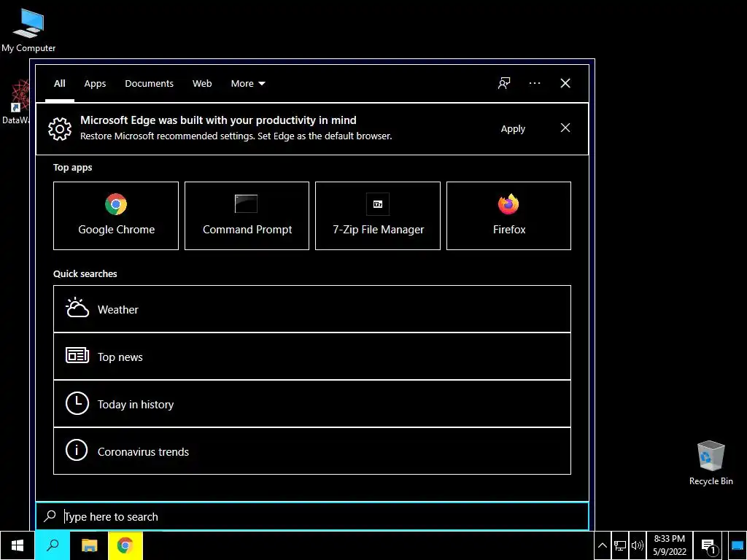The width and height of the screenshot is (747, 560).
Task: Open Chrome from the taskbar
Action: [125, 545]
